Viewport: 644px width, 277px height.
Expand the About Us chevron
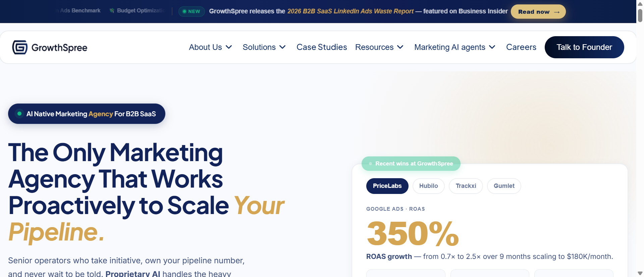coord(229,47)
